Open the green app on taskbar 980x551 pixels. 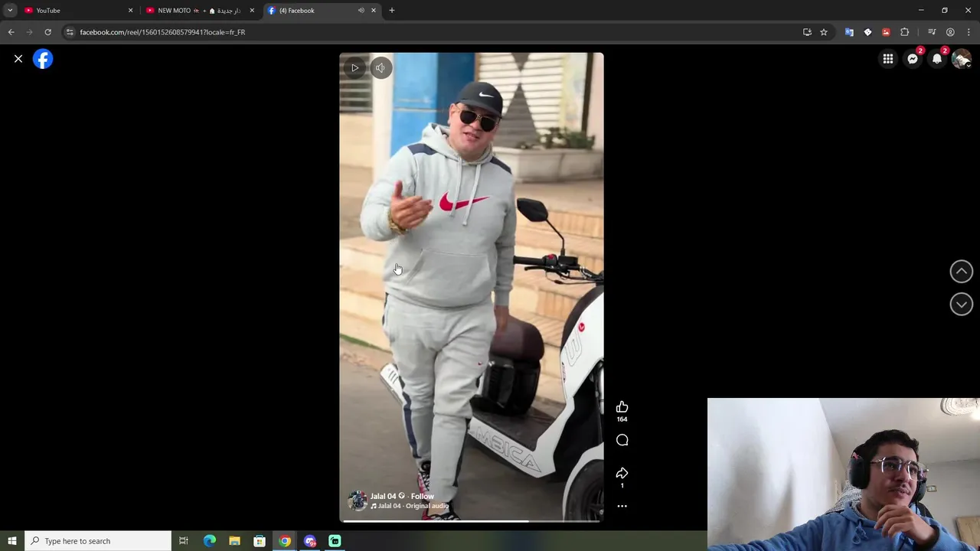335,541
